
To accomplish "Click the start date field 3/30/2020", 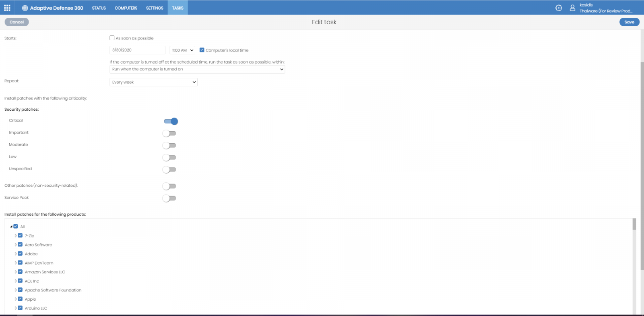I will [x=137, y=50].
